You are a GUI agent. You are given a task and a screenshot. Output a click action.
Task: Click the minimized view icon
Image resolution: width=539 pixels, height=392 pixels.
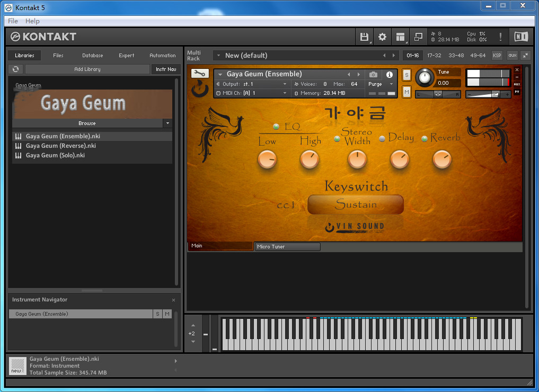(x=418, y=37)
